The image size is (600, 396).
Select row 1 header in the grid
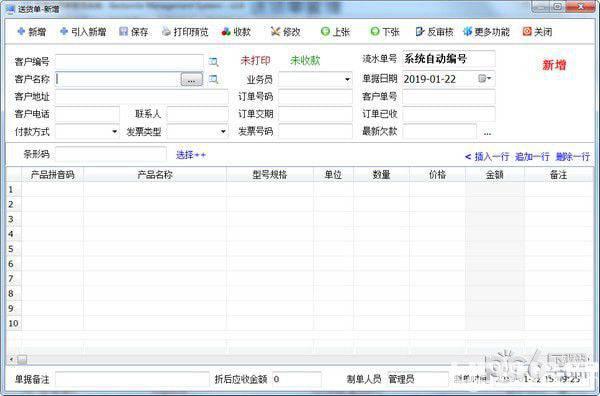(14, 189)
